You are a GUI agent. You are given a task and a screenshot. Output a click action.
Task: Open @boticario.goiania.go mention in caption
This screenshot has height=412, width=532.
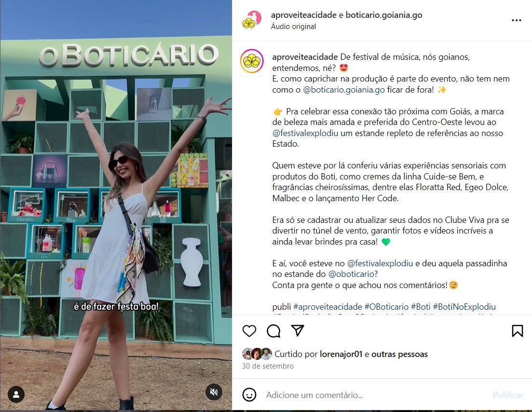[344, 90]
